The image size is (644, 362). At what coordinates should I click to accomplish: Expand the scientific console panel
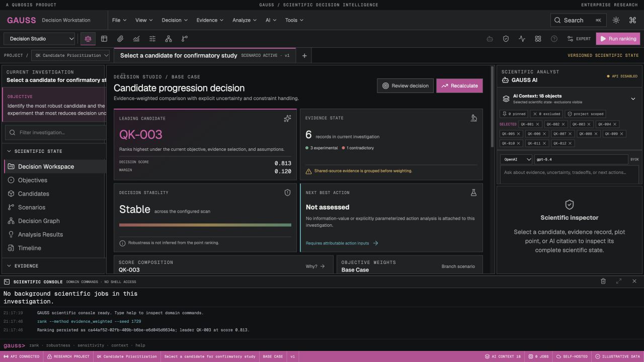click(619, 282)
